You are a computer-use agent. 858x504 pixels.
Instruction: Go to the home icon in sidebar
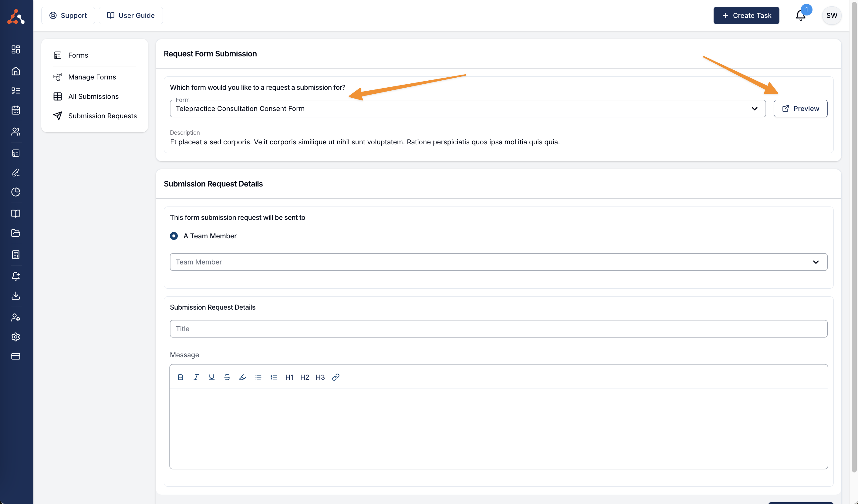(x=16, y=71)
